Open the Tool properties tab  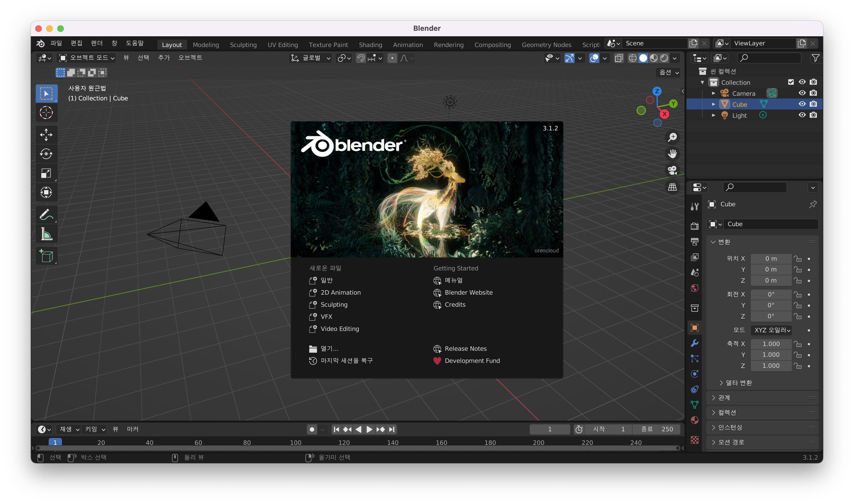pyautogui.click(x=695, y=206)
